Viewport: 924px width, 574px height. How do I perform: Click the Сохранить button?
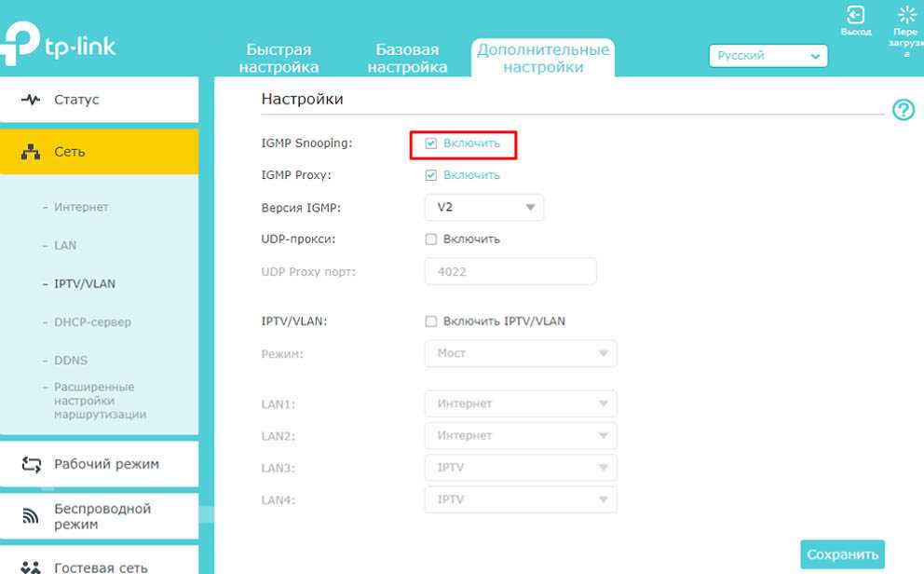(842, 554)
